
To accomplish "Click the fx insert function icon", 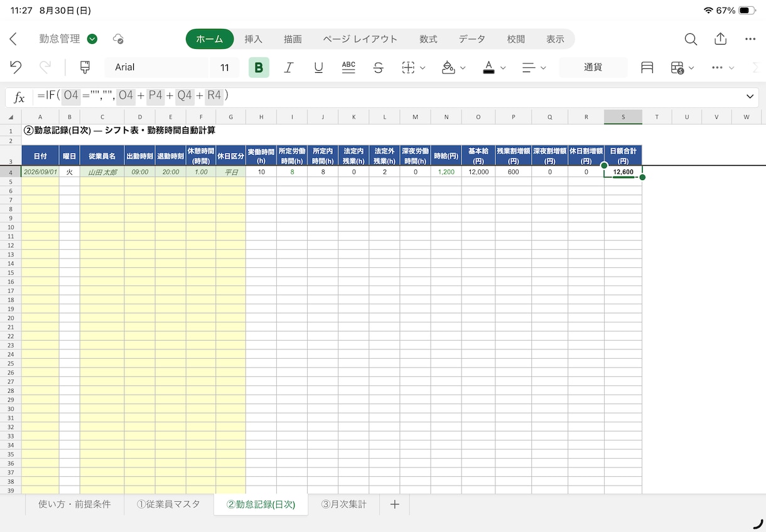I will 19,97.
